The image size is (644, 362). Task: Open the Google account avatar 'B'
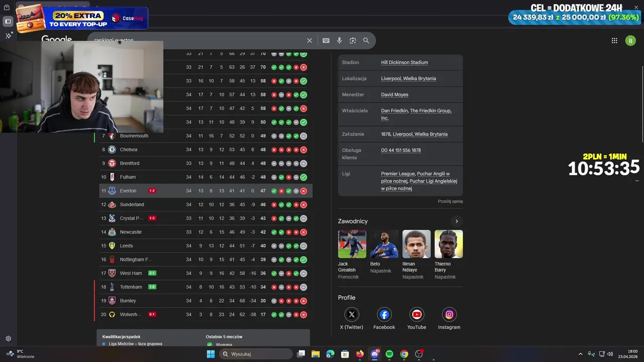pyautogui.click(x=630, y=41)
